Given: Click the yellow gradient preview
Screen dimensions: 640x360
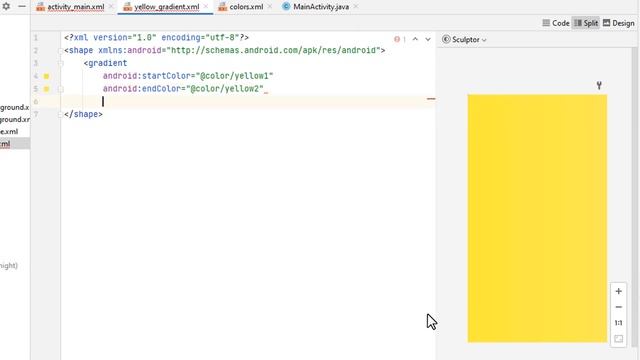Looking at the screenshot, I should pyautogui.click(x=537, y=218).
